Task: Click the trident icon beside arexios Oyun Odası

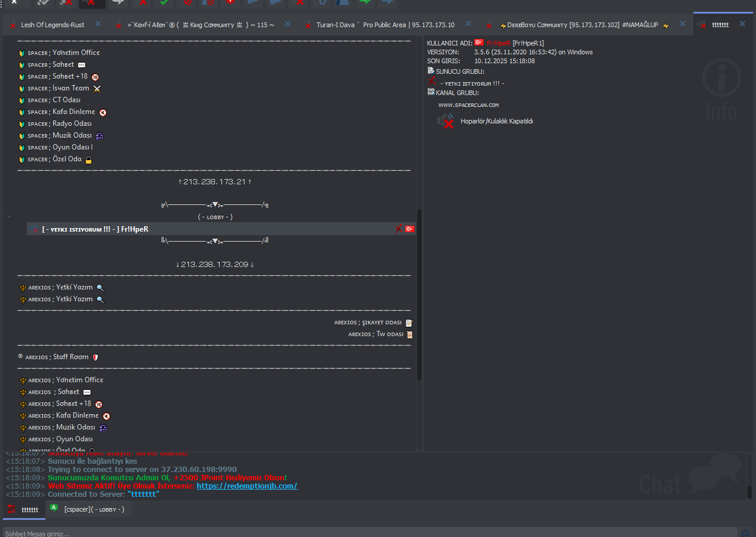Action: pyautogui.click(x=23, y=439)
